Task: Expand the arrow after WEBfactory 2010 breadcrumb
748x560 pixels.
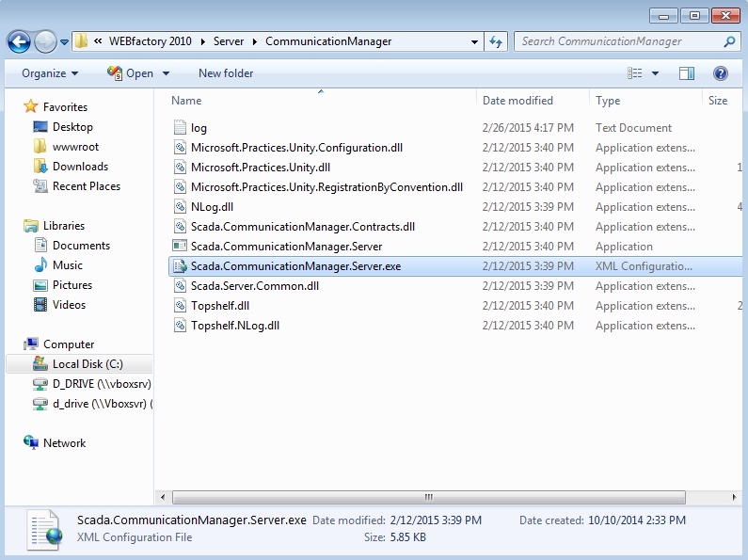Action: coord(202,41)
